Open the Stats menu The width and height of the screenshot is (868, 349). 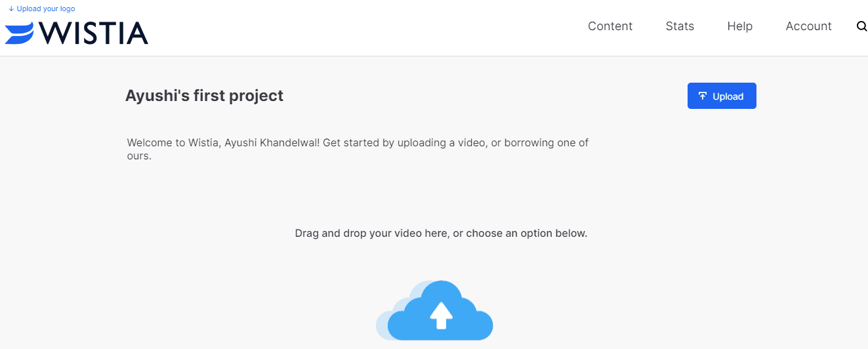coord(680,26)
